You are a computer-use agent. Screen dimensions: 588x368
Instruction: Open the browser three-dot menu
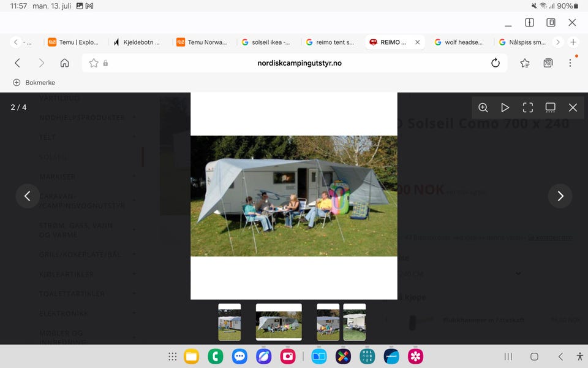pyautogui.click(x=570, y=63)
